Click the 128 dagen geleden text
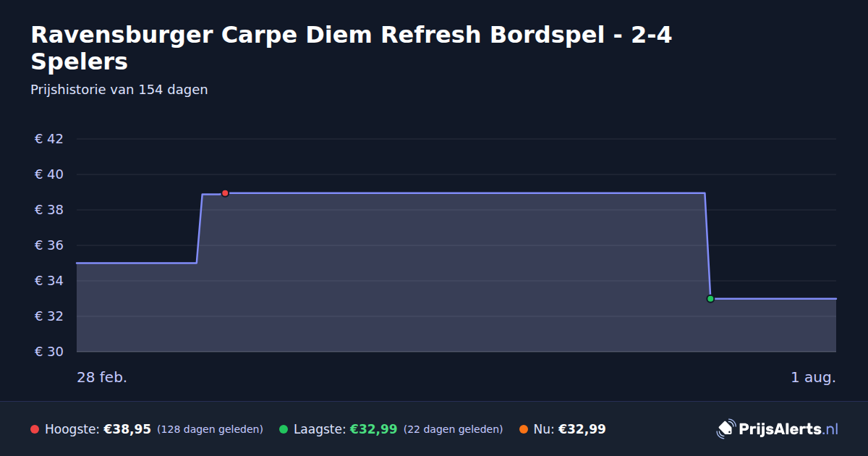The width and height of the screenshot is (868, 456). coord(210,429)
